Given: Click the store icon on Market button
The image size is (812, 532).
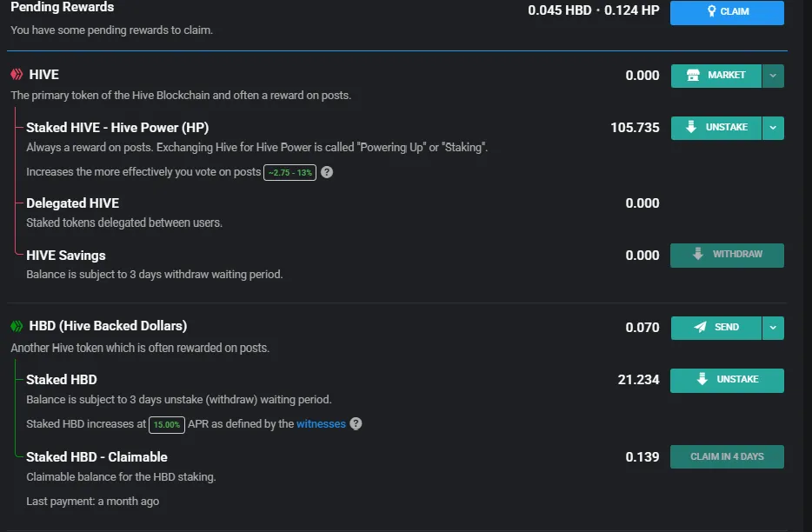Looking at the screenshot, I should click(x=693, y=76).
